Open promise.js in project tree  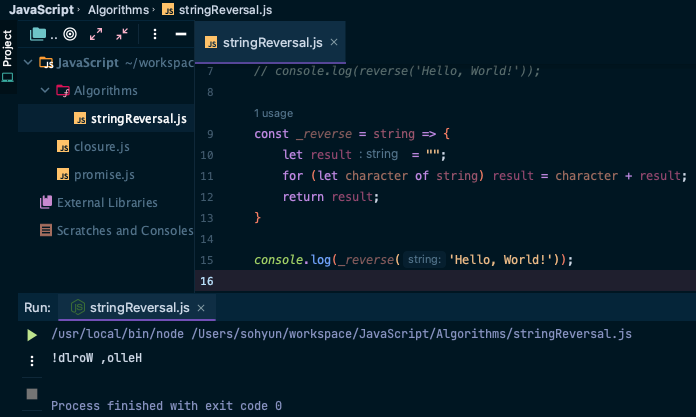click(107, 175)
